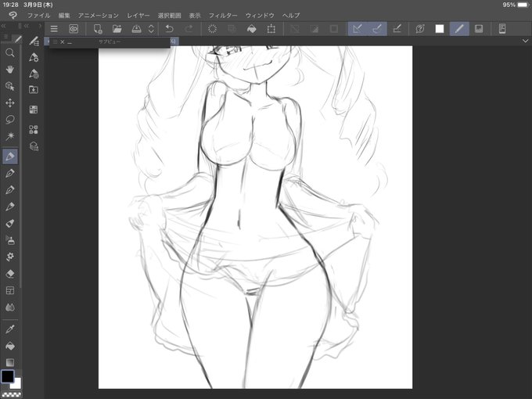The height and width of the screenshot is (399, 532).
Task: Open the ファイル menu
Action: 38,16
